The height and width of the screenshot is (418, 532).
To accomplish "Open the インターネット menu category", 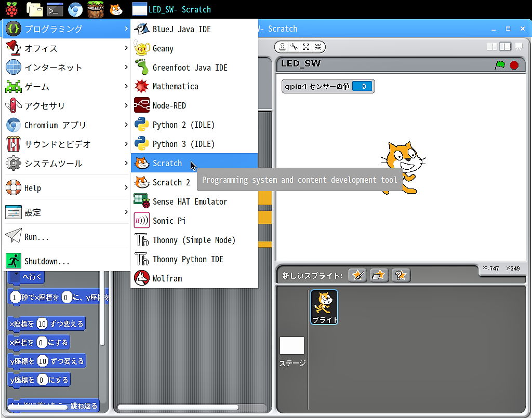I will [x=67, y=67].
